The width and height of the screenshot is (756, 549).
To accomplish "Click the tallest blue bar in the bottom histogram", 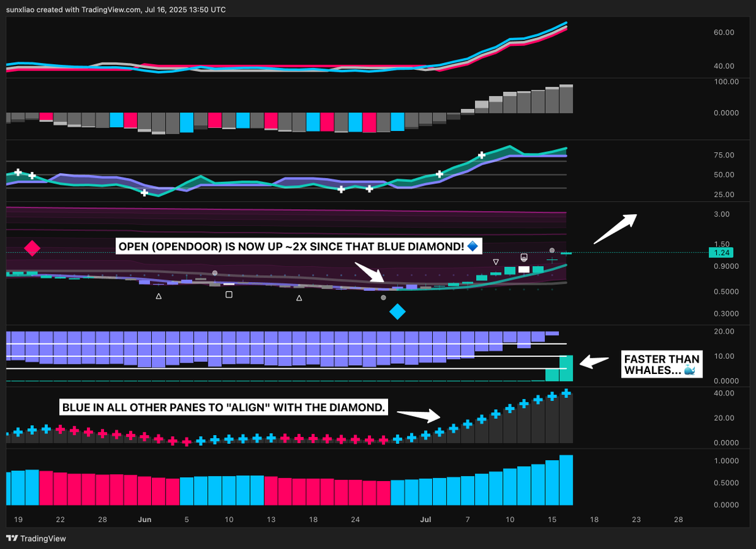I will (566, 480).
